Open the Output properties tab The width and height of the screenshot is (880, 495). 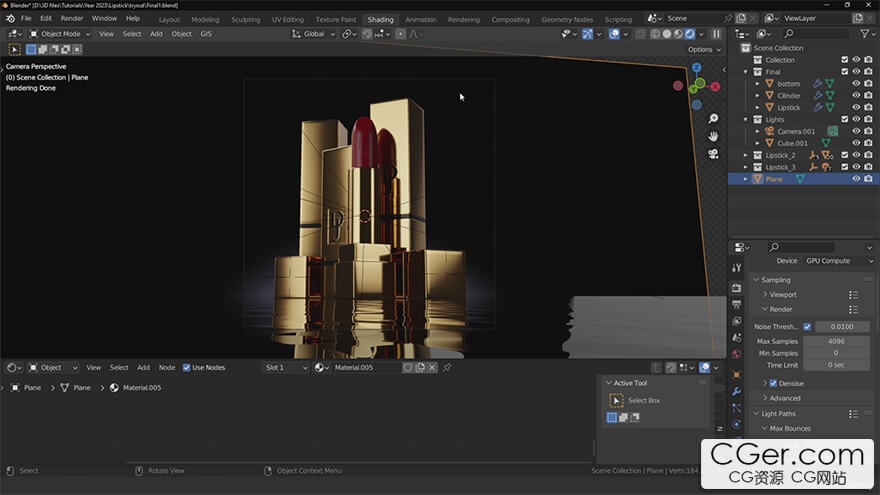pos(737,305)
